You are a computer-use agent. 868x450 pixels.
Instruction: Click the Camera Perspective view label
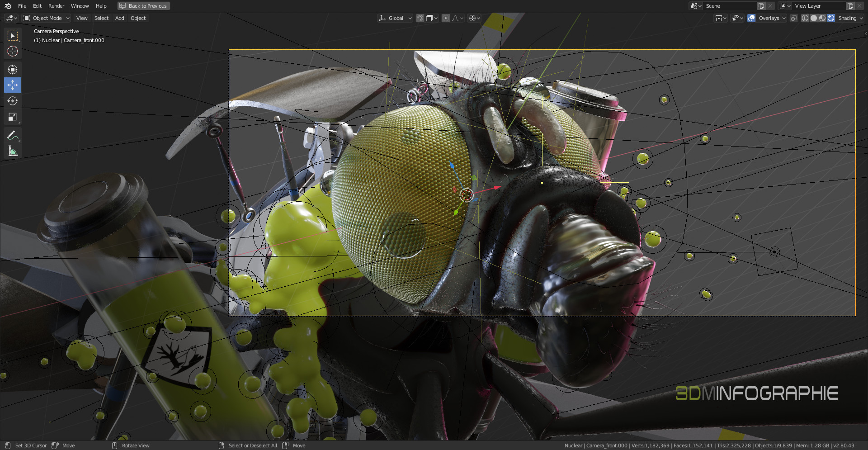56,31
